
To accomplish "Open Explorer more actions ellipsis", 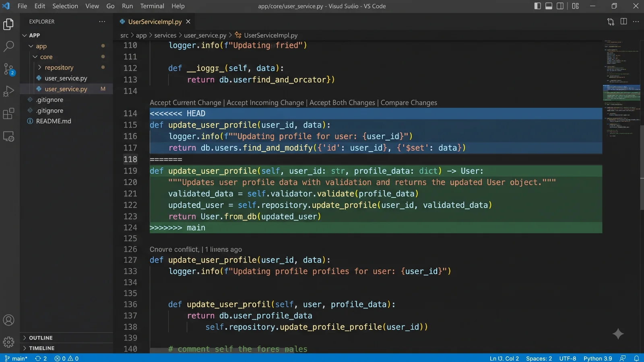I will 102,22.
